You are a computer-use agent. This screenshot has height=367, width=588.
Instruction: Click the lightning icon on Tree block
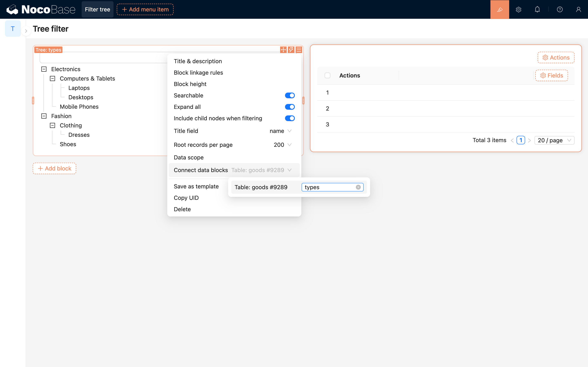291,50
